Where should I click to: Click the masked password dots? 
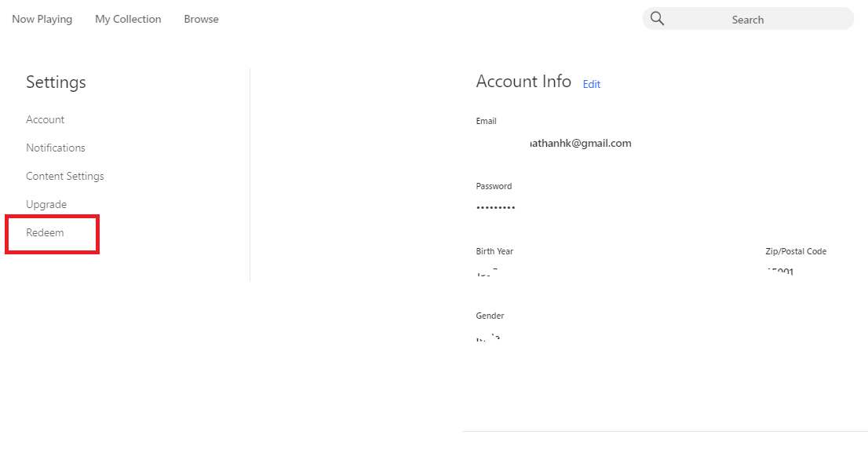pos(495,207)
